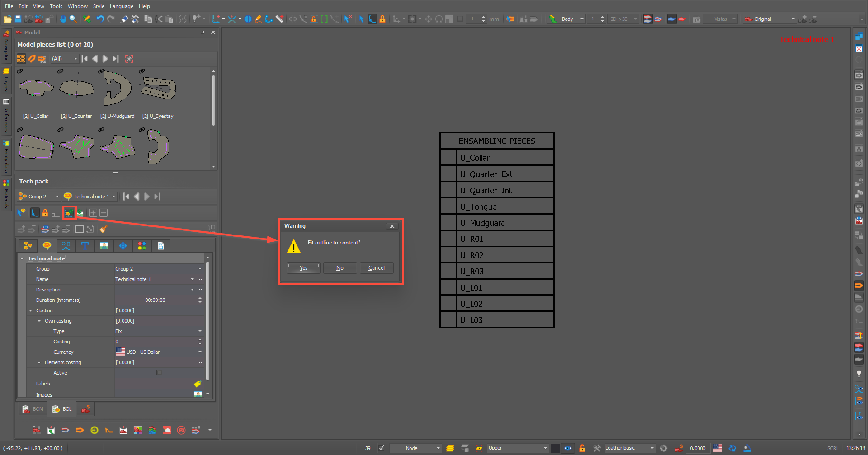This screenshot has height=455, width=868.
Task: Click Cancel in the Warning dialog
Action: coord(376,268)
